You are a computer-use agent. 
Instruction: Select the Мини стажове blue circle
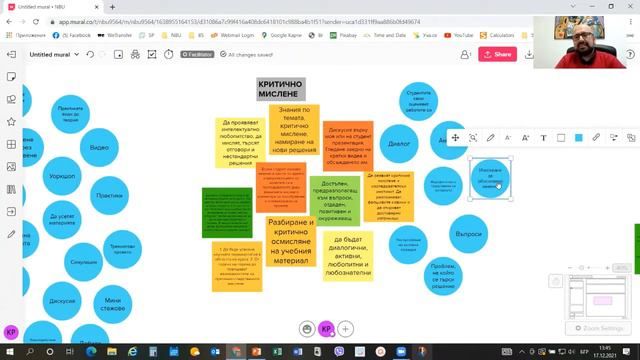(x=113, y=304)
